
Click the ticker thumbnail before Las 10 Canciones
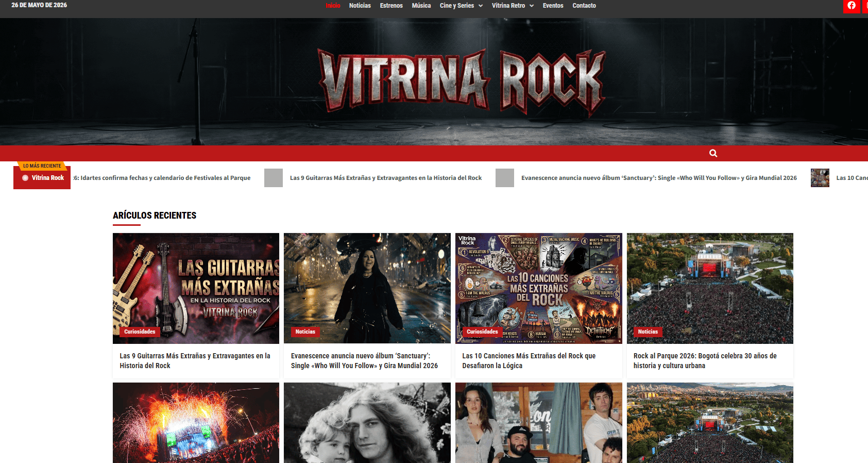pyautogui.click(x=820, y=178)
